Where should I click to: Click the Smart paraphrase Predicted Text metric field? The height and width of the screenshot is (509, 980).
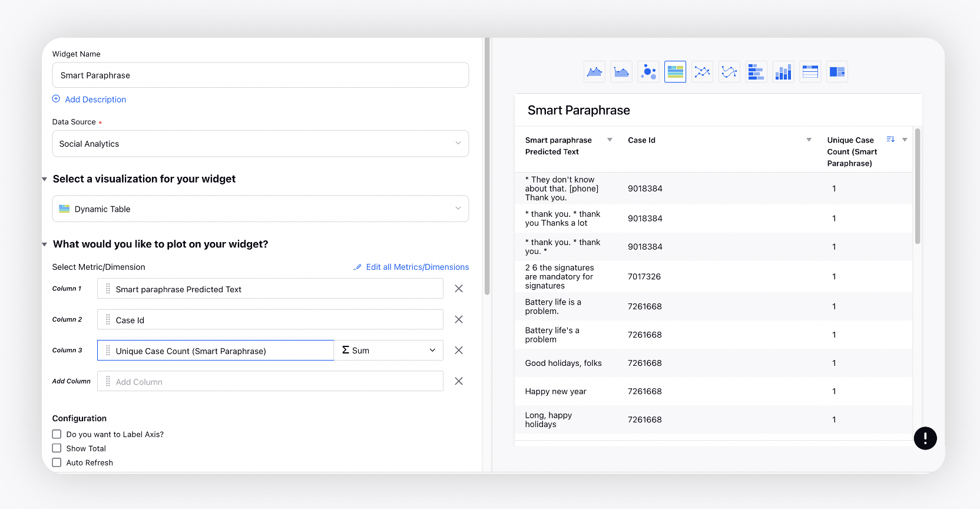tap(270, 289)
